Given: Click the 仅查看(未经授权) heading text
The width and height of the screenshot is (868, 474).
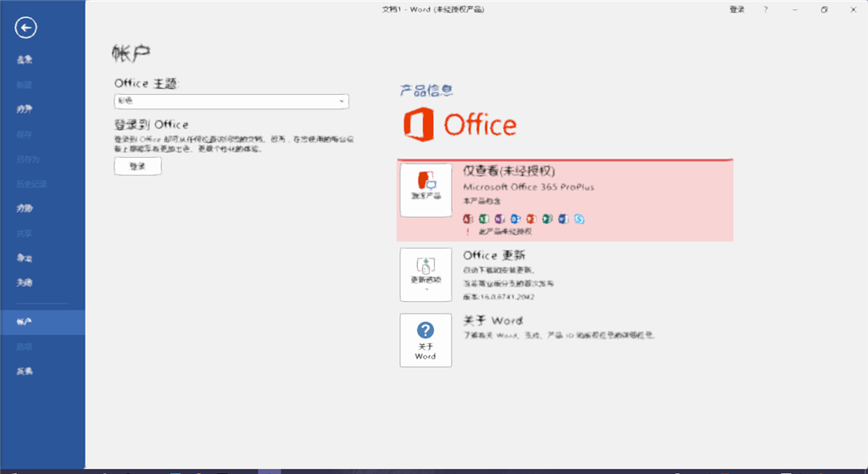Looking at the screenshot, I should pyautogui.click(x=509, y=171).
